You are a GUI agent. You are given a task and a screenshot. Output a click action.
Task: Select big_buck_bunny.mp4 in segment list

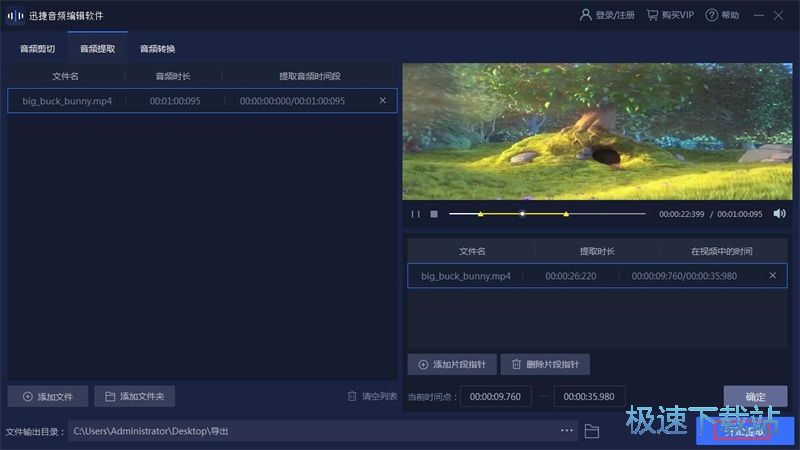[597, 276]
